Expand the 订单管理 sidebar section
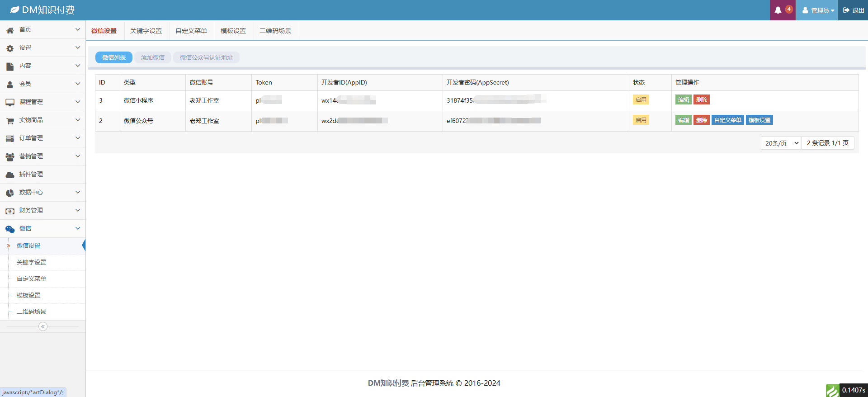 pyautogui.click(x=42, y=138)
